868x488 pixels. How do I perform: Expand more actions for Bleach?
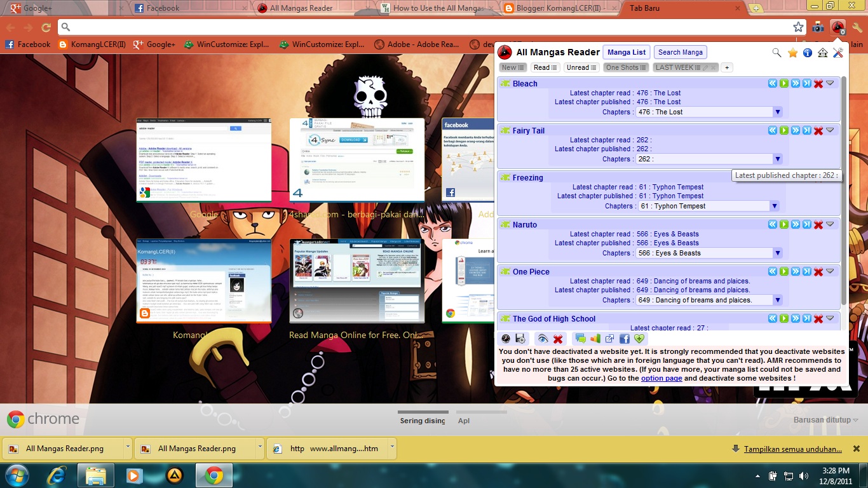pos(830,83)
